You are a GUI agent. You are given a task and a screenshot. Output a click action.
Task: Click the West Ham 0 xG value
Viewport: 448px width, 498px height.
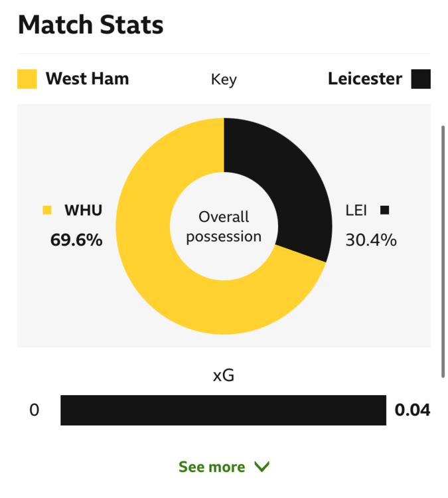pyautogui.click(x=35, y=410)
